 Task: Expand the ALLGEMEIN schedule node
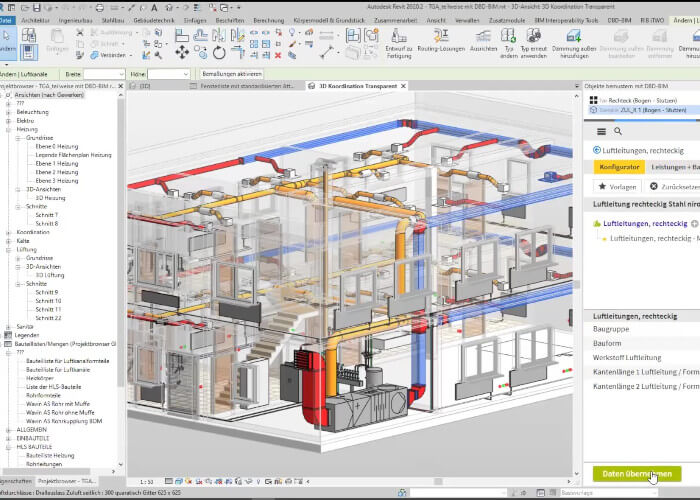(x=8, y=430)
